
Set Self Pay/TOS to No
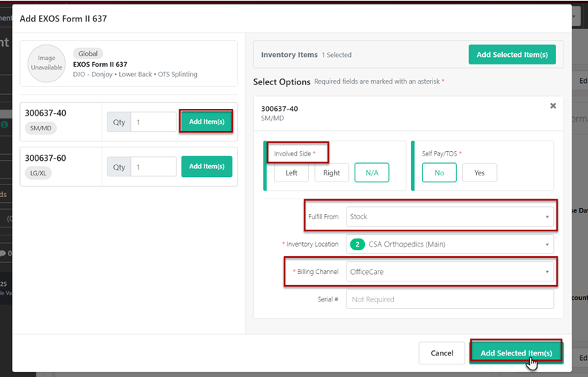[x=439, y=173]
